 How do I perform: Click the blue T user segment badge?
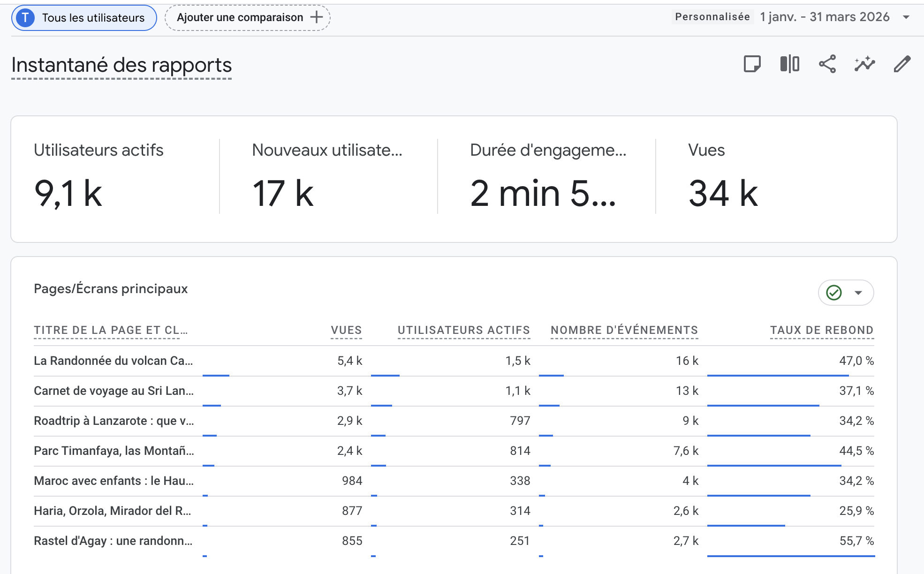coord(25,18)
